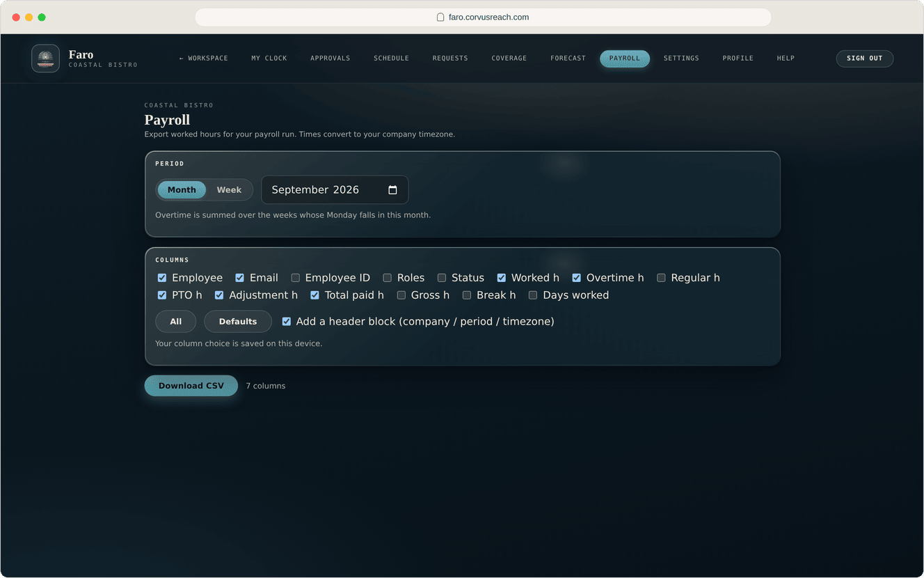
Task: Disable the Overtime h column
Action: 576,278
